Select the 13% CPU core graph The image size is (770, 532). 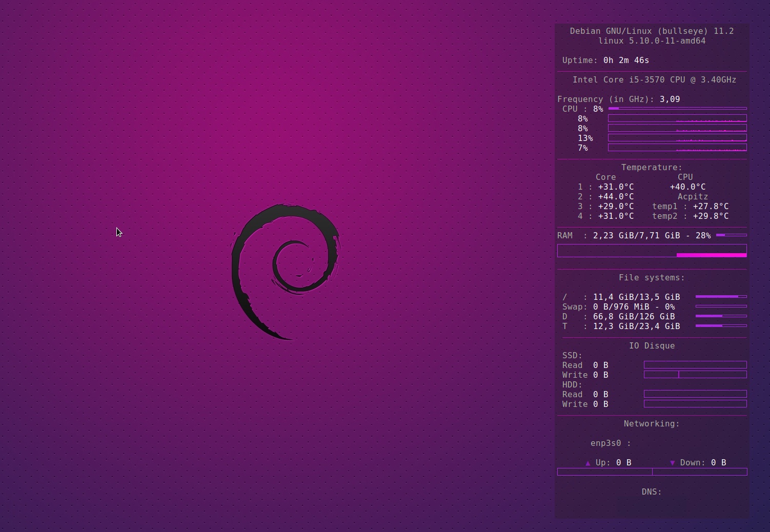point(677,138)
